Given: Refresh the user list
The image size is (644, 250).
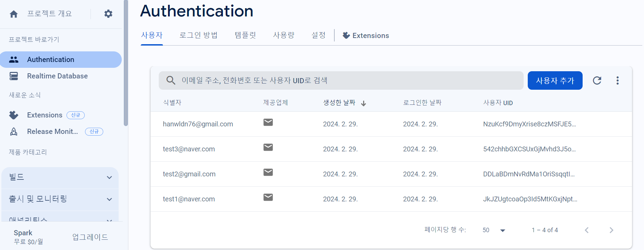Looking at the screenshot, I should click(x=597, y=80).
